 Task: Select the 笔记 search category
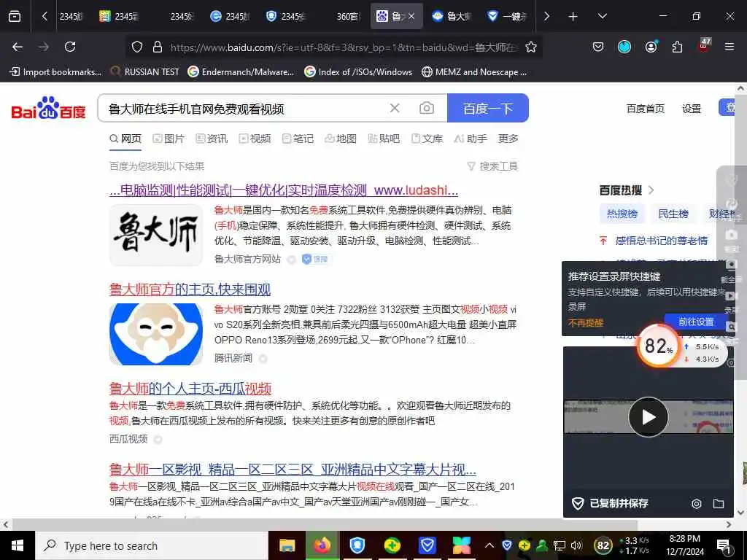pos(298,139)
